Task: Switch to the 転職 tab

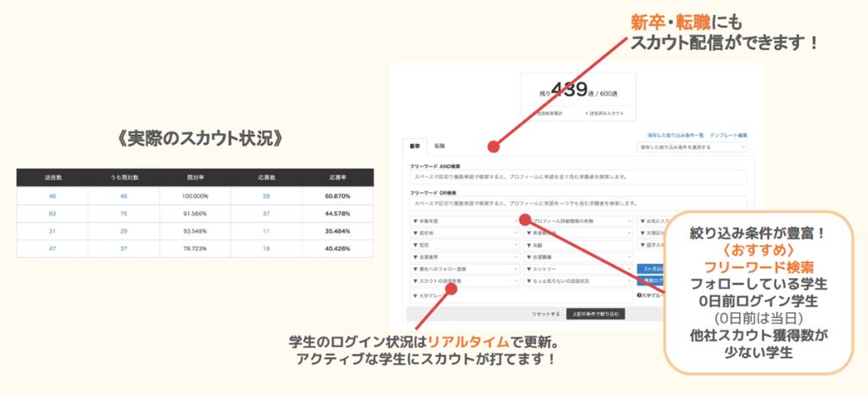Action: click(440, 147)
